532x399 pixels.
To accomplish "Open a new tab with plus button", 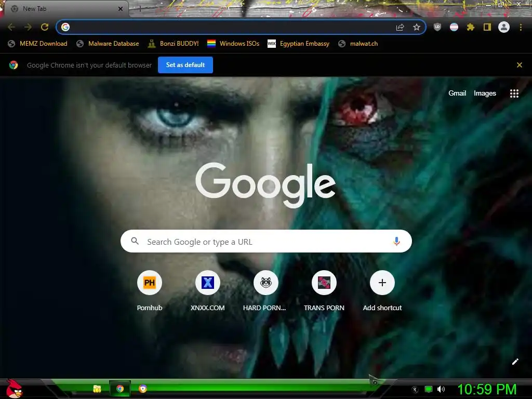I will pos(140,9).
